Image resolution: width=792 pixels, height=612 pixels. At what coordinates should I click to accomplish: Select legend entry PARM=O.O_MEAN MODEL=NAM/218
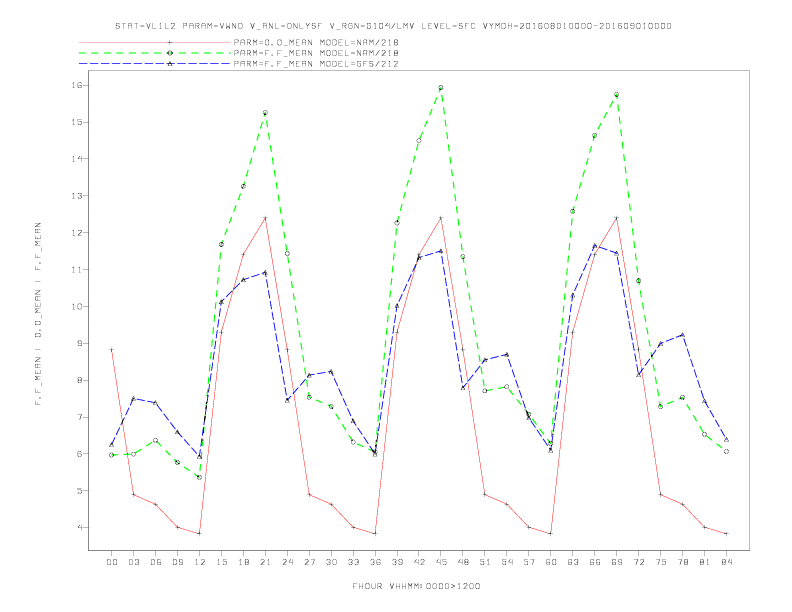316,42
